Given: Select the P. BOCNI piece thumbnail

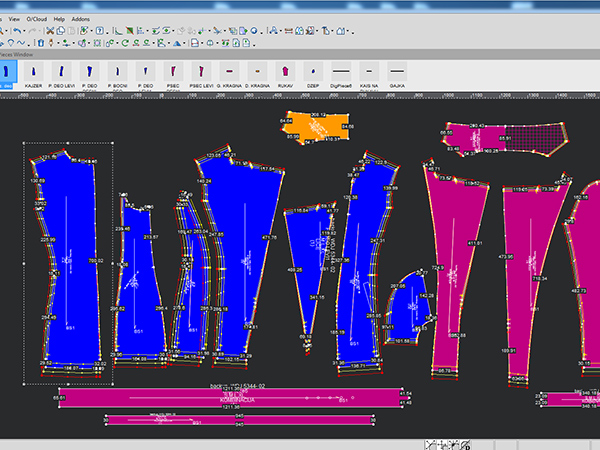Looking at the screenshot, I should [x=118, y=73].
